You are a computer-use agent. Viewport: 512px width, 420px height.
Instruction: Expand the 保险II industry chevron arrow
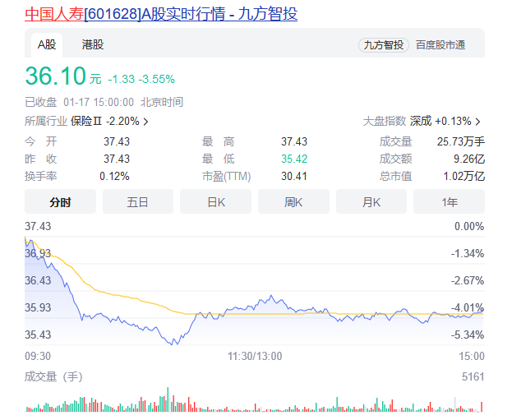146,122
